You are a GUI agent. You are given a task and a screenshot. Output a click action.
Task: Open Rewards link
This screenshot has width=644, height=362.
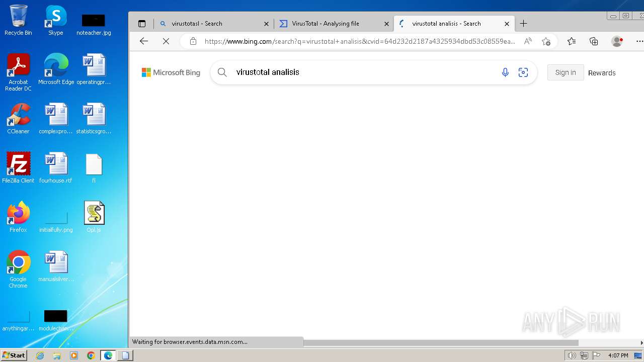602,73
